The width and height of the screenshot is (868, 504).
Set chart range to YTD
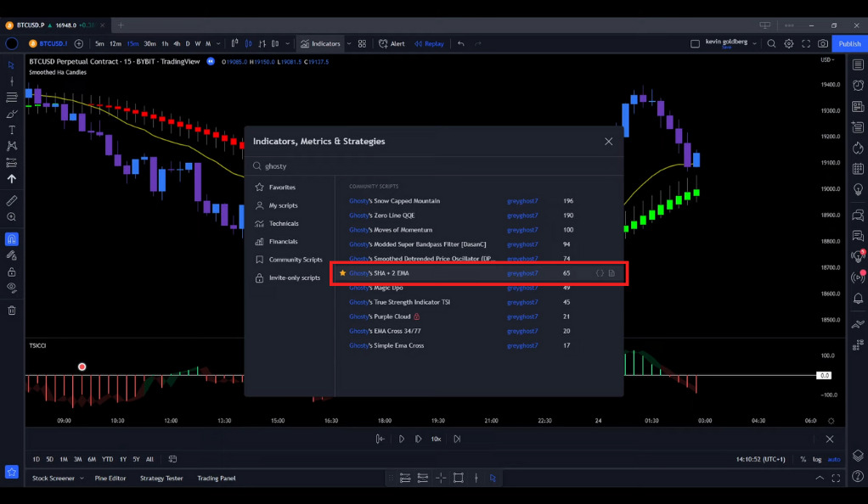point(107,459)
